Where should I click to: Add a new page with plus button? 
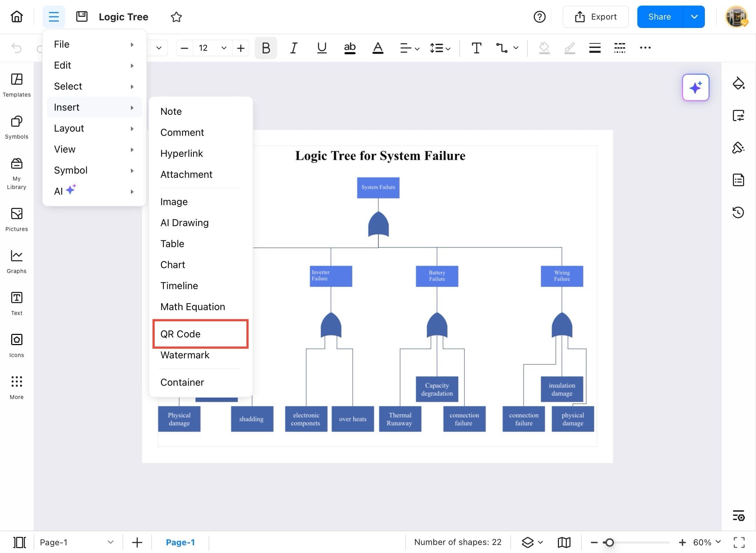point(137,542)
